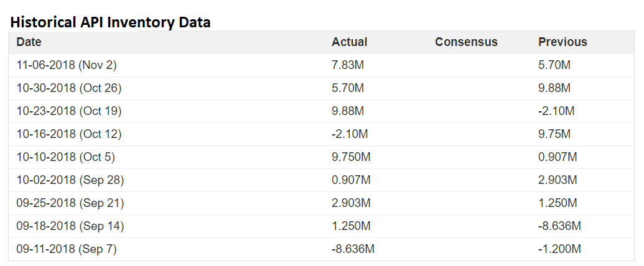
Task: Click the Previous column header
Action: (x=562, y=42)
